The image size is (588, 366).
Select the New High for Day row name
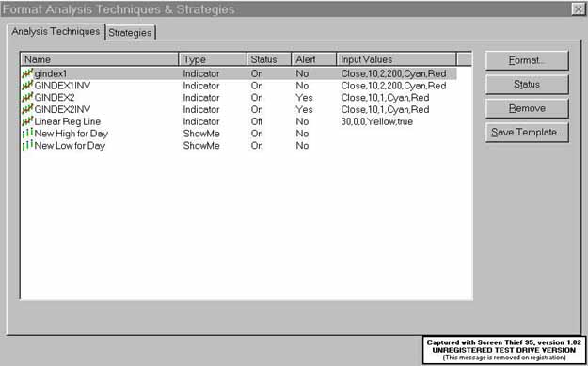tap(72, 134)
